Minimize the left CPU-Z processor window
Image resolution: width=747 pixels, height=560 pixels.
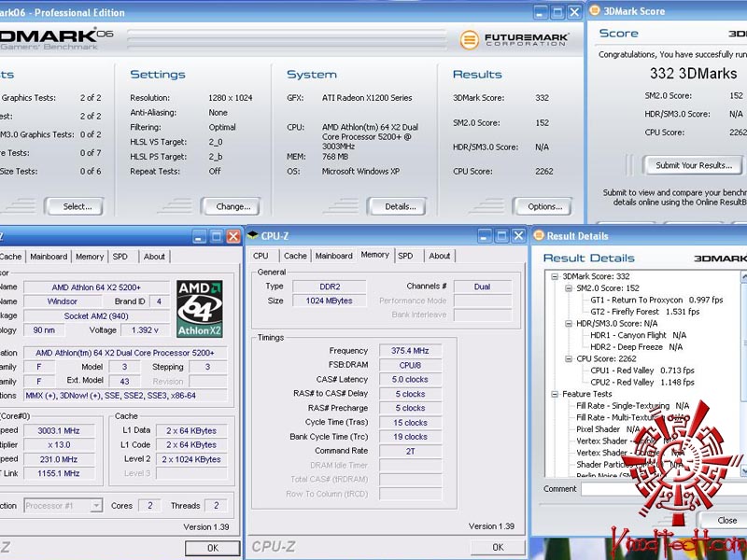coord(200,236)
